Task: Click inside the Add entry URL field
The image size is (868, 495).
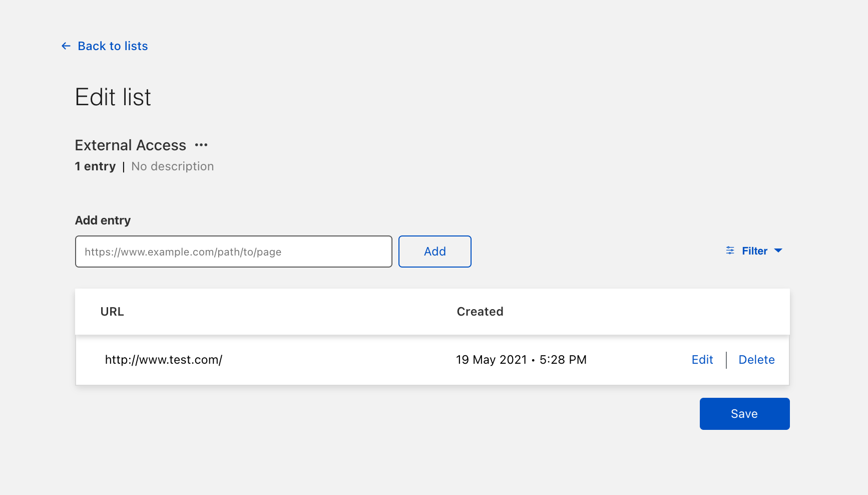Action: click(233, 252)
